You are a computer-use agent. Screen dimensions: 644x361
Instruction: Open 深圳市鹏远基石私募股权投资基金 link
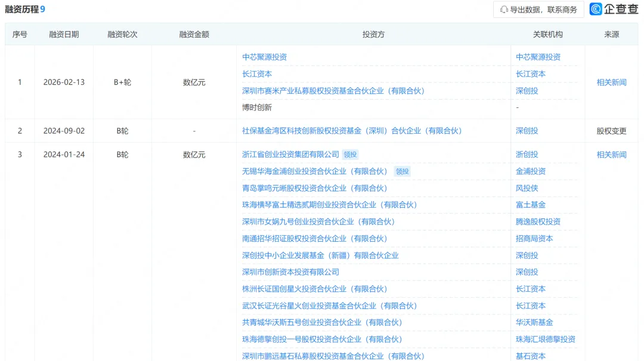pyautogui.click(x=333, y=356)
